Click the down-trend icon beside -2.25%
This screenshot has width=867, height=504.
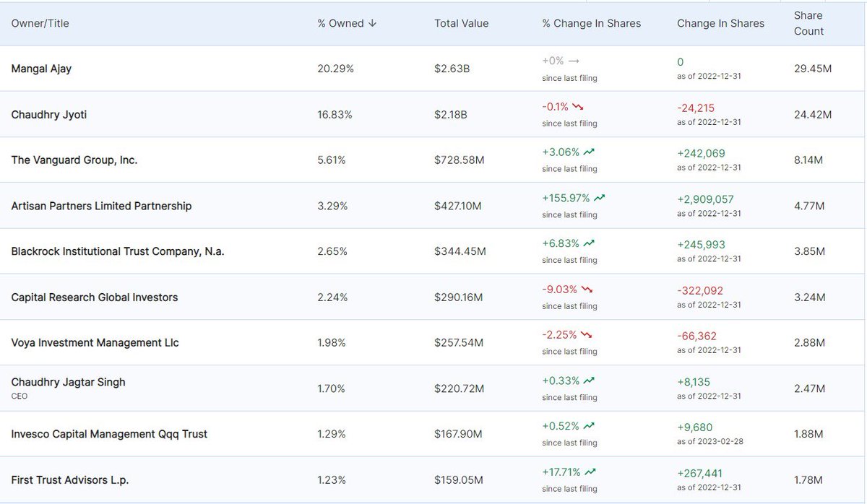(x=586, y=335)
